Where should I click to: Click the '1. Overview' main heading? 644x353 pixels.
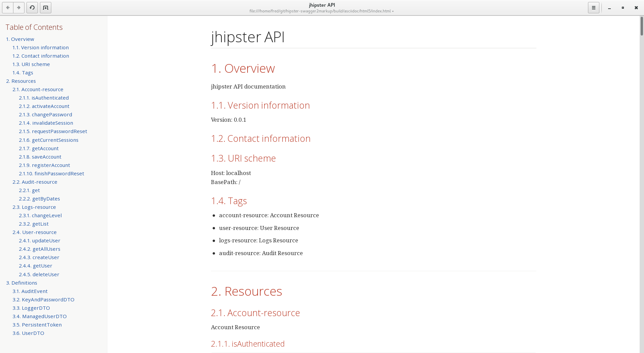coord(243,68)
